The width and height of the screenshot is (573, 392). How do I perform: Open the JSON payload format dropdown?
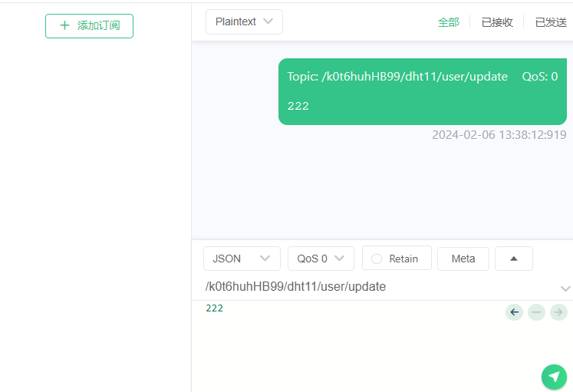[242, 259]
